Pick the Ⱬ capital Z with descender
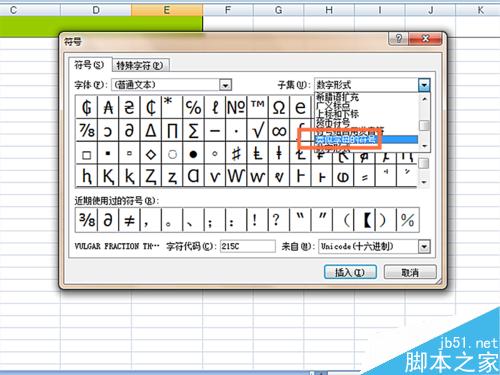The height and width of the screenshot is (375, 500). (151, 175)
